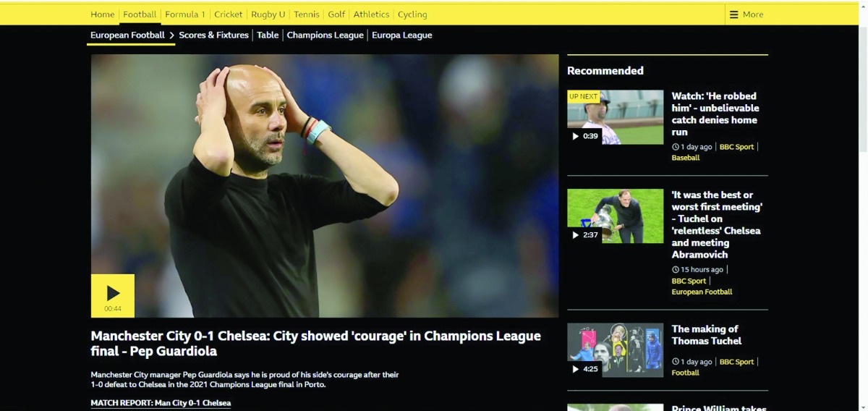Play The making of Thomas Tuchel thumbnail

point(615,350)
